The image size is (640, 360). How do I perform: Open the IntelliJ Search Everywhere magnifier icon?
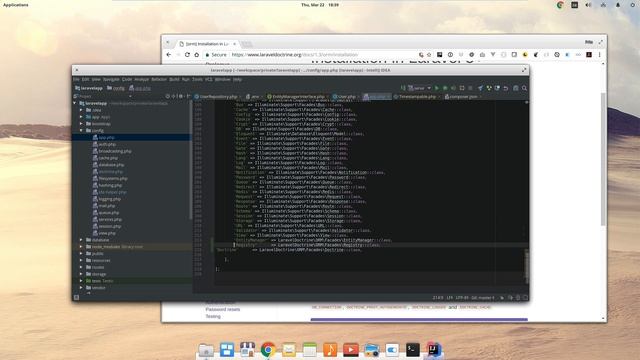[x=524, y=88]
